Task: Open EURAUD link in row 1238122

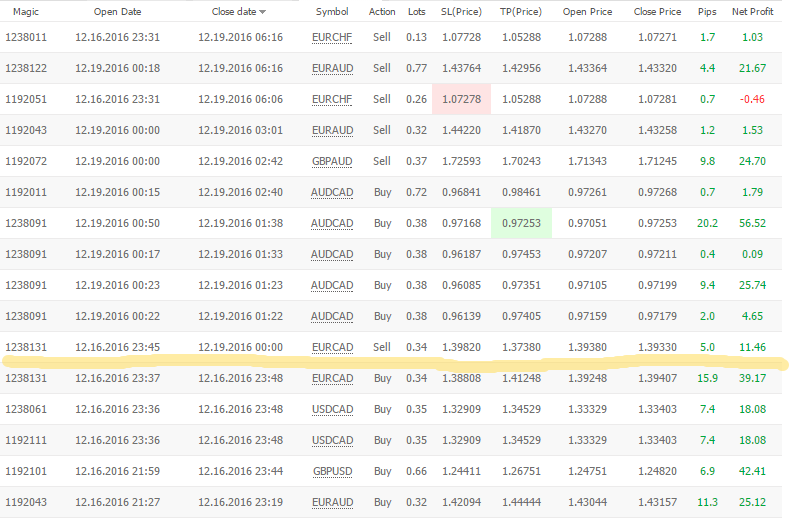Action: (x=332, y=68)
